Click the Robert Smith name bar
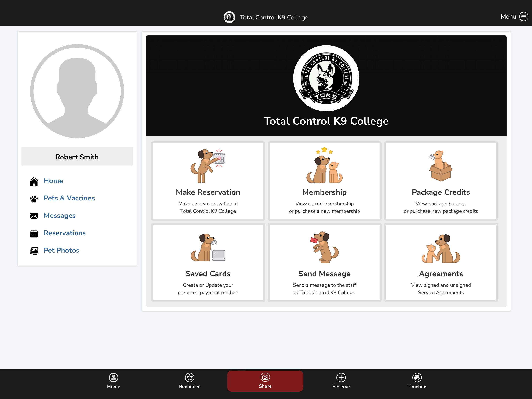Viewport: 532px width, 399px height. [77, 157]
